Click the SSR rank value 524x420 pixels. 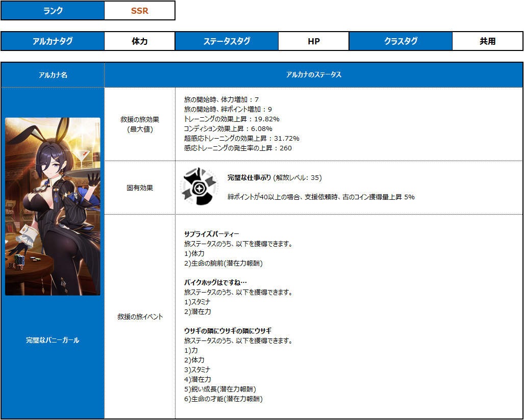click(140, 11)
